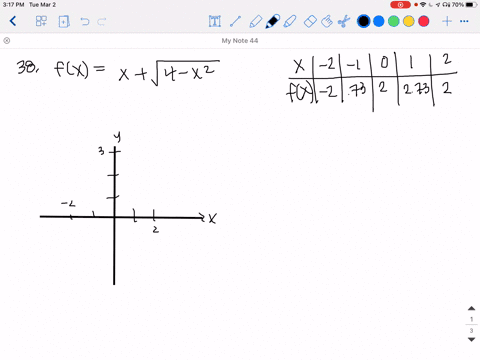Choose the yellow ink color
The height and width of the screenshot is (360, 480).
[409, 21]
